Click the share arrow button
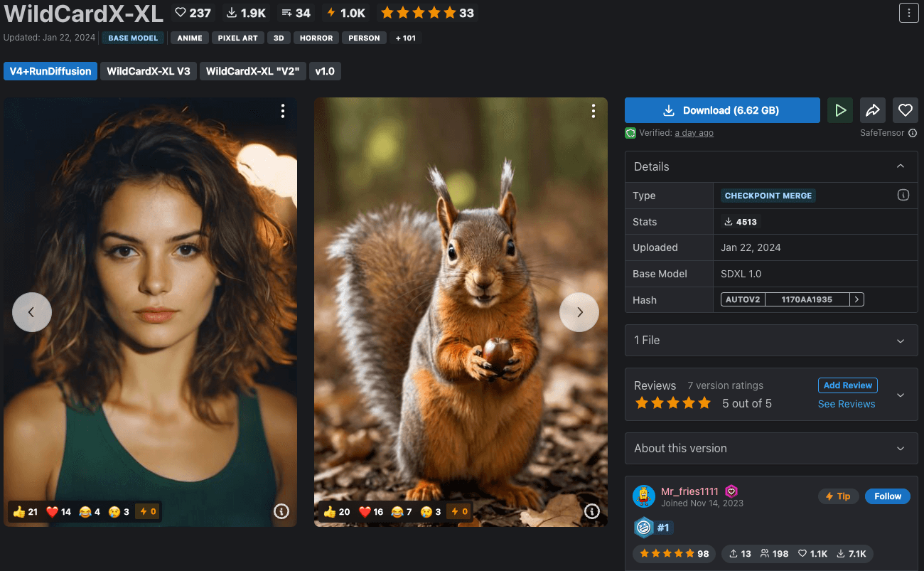 coord(873,110)
